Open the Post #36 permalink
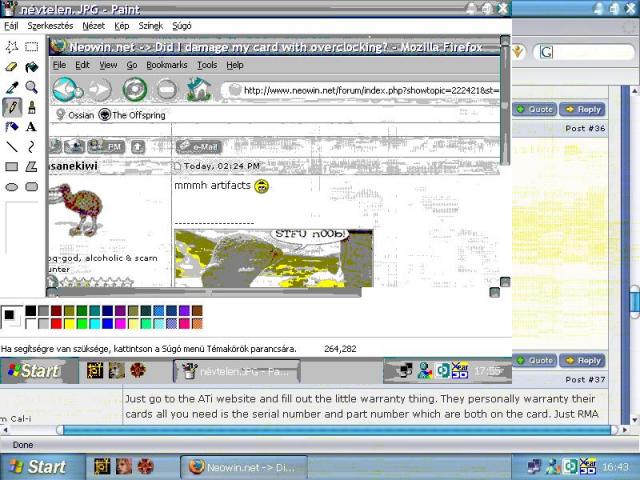This screenshot has height=480, width=640. [x=585, y=128]
